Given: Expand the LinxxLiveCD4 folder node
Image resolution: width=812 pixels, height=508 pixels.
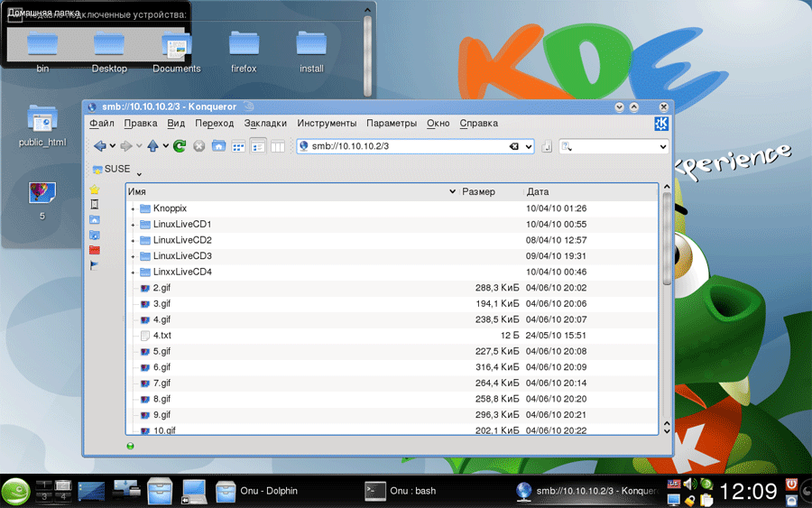Looking at the screenshot, I should tap(134, 272).
